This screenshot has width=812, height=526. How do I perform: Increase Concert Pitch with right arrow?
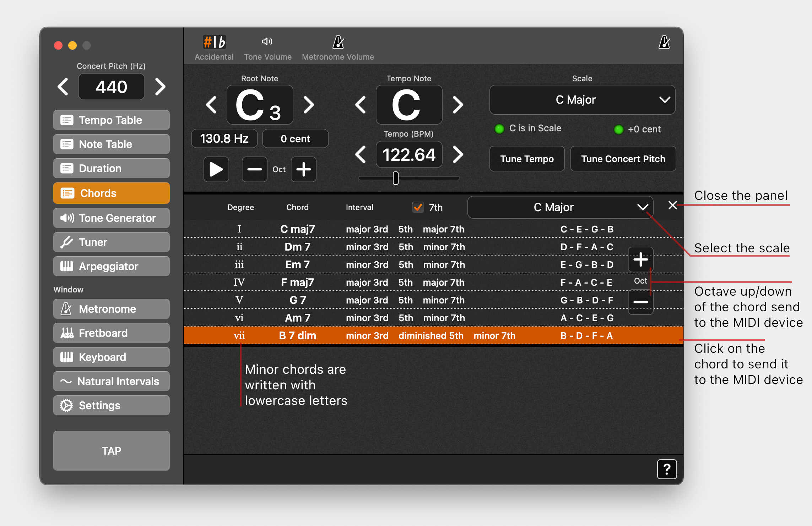click(160, 87)
